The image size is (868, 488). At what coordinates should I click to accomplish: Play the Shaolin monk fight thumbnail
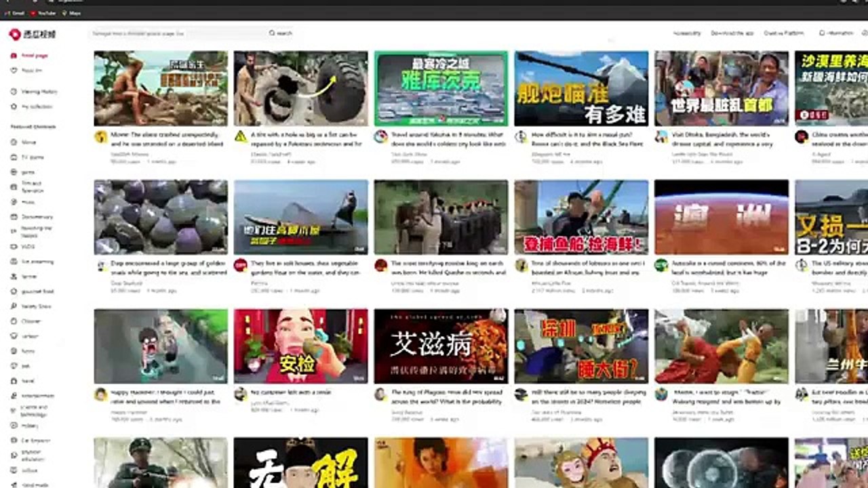tap(722, 346)
